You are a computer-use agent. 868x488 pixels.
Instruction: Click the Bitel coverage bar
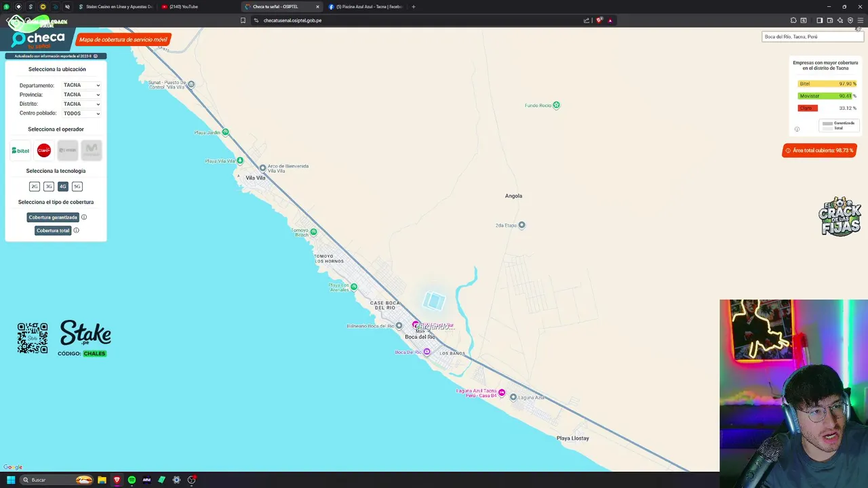(x=827, y=84)
